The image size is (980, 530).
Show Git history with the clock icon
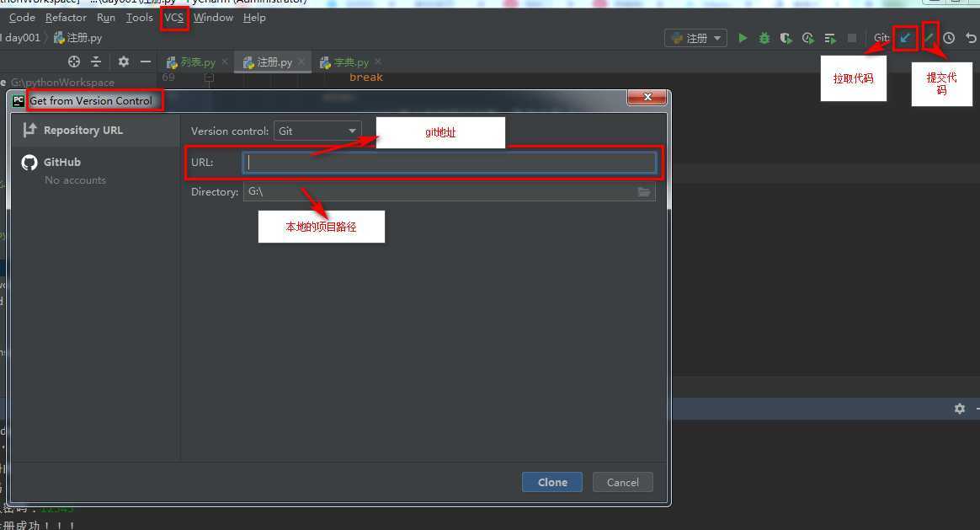[x=949, y=38]
